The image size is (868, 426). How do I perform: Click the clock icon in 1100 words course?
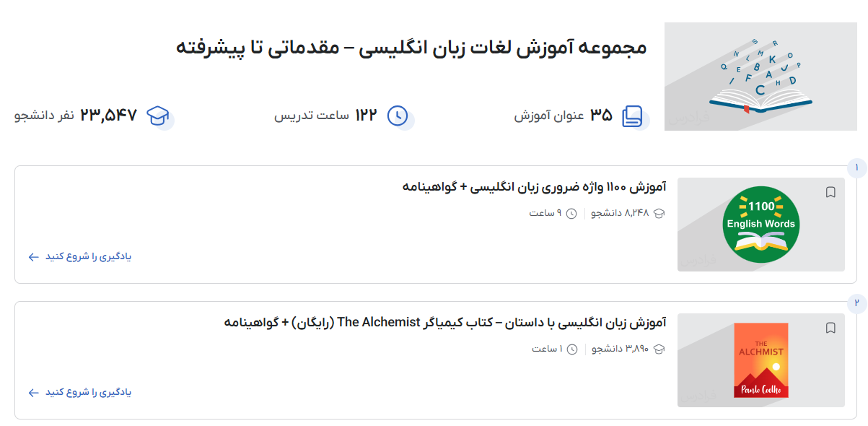tap(571, 214)
